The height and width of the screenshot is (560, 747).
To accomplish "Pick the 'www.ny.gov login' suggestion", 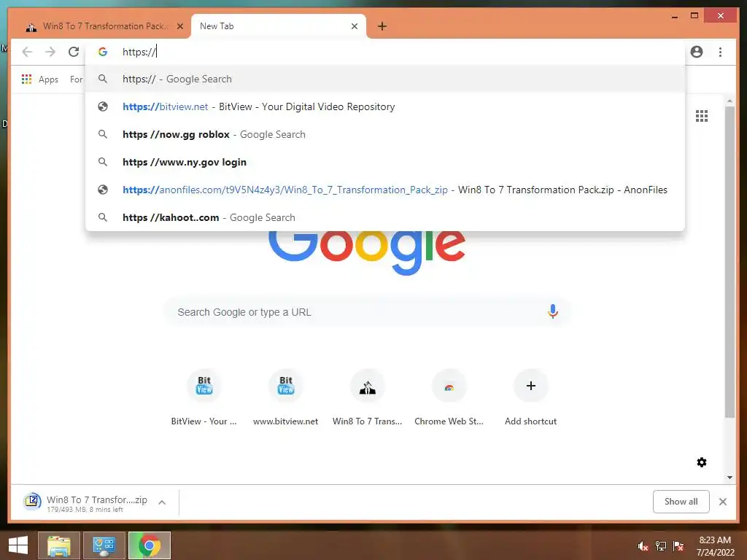I will tap(385, 162).
